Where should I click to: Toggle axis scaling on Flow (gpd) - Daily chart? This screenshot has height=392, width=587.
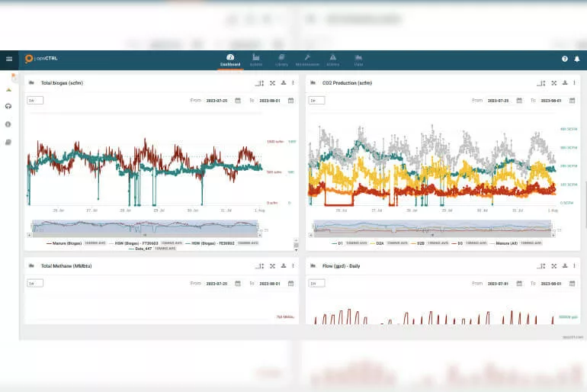coord(541,266)
